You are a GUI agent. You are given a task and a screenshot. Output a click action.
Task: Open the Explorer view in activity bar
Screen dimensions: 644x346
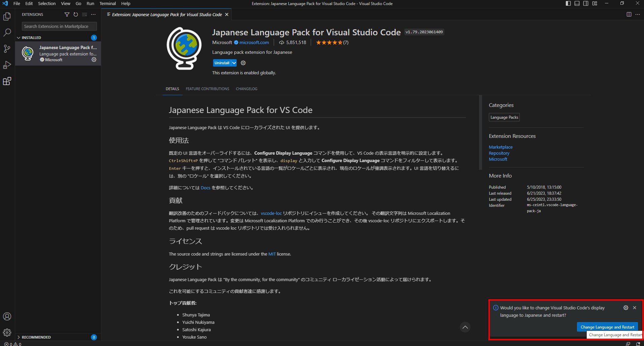pos(7,16)
